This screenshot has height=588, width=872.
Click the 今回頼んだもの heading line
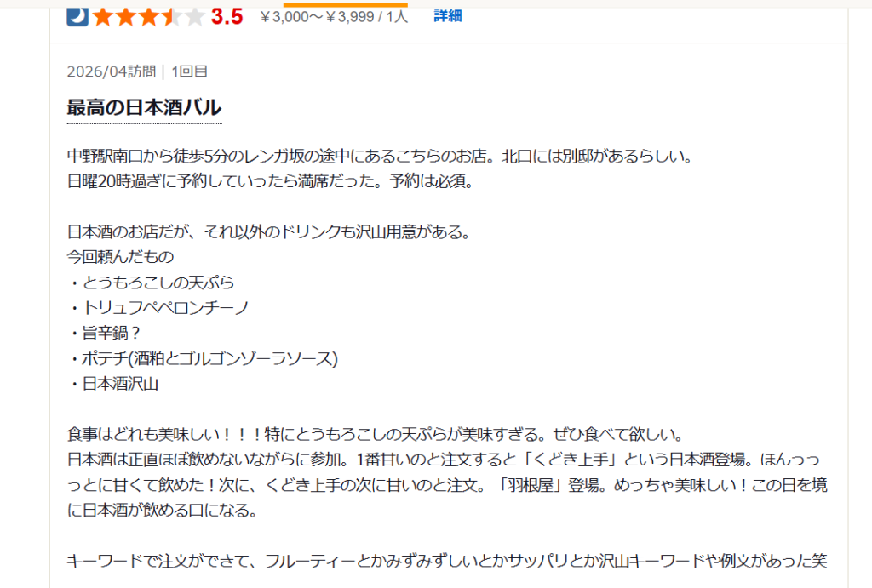[120, 256]
